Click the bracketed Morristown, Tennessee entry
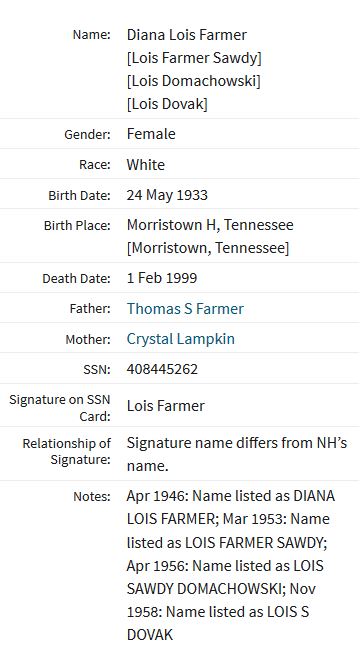Image resolution: width=364 pixels, height=653 pixels. click(208, 248)
